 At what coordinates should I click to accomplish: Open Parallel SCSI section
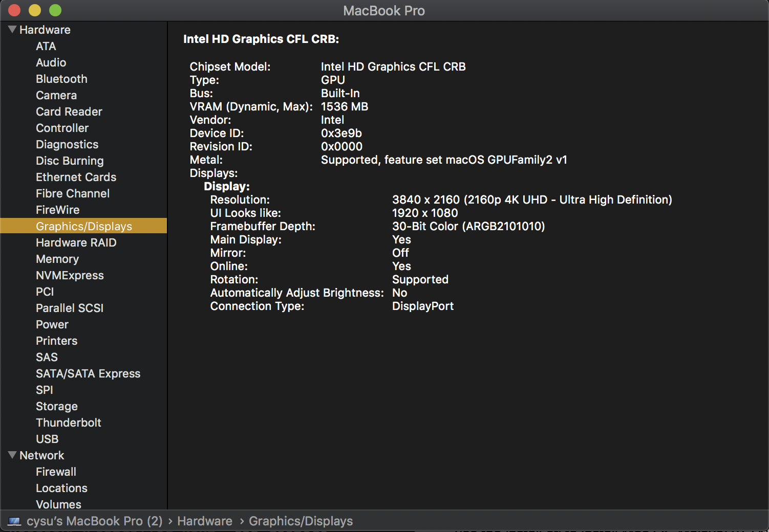pyautogui.click(x=70, y=308)
